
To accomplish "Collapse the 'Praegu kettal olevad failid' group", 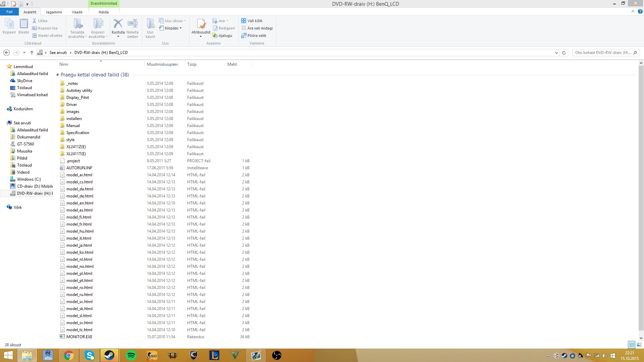I will [57, 75].
